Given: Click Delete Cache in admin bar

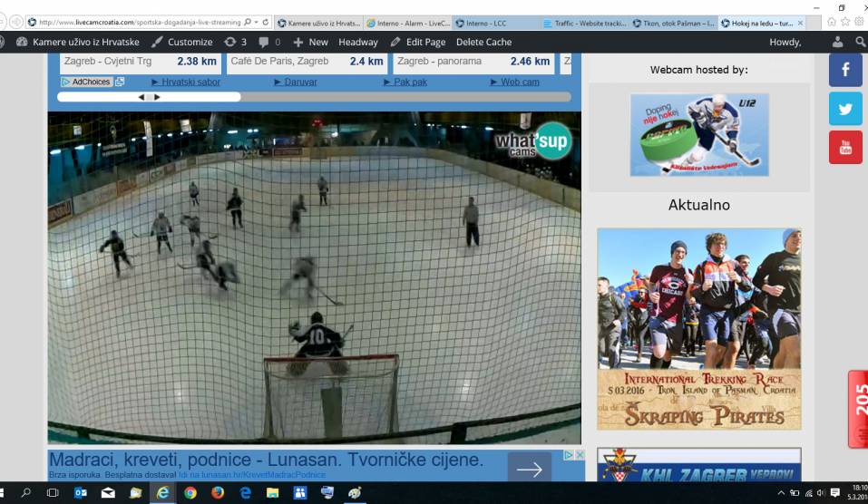Looking at the screenshot, I should 483,42.
